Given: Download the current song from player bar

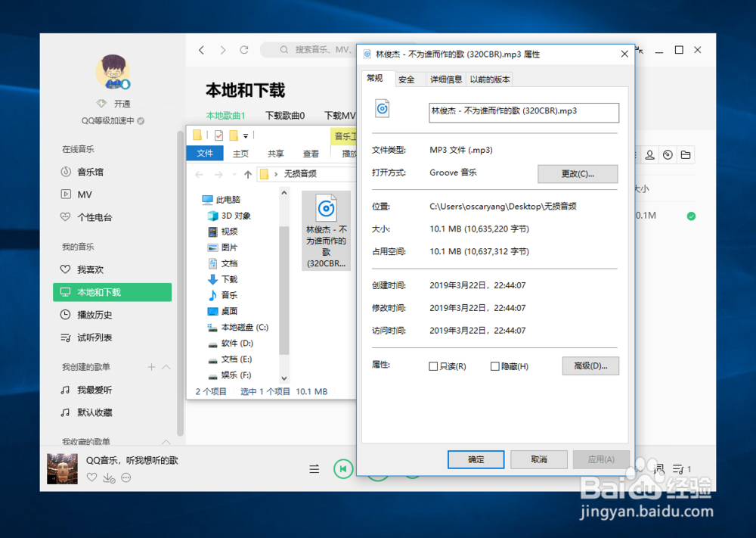Looking at the screenshot, I should click(109, 477).
